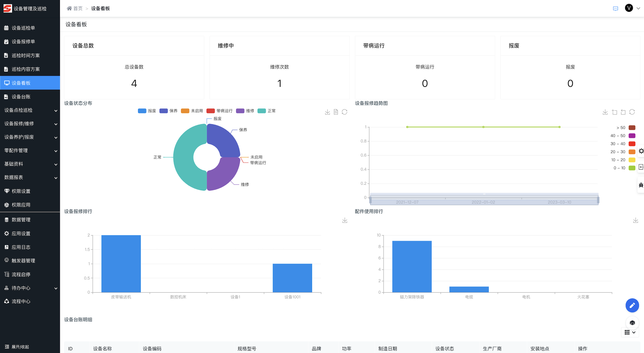Expand the 设备点检巡检 sidebar menu
644x353 pixels.
point(30,110)
